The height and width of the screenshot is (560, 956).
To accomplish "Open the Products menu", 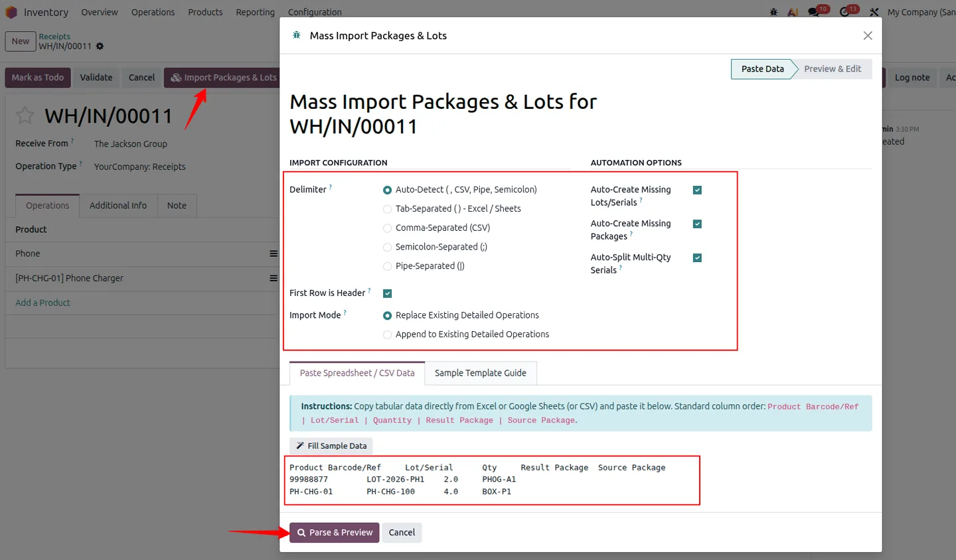I will click(x=205, y=12).
